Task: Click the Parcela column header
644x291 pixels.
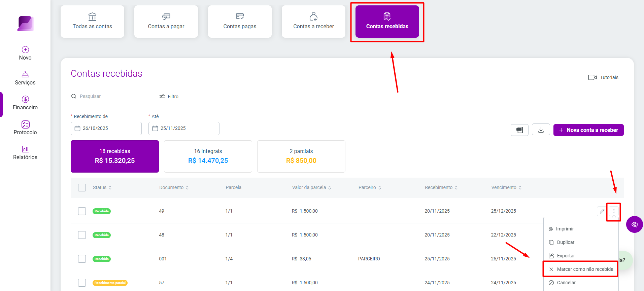Action: 233,187
